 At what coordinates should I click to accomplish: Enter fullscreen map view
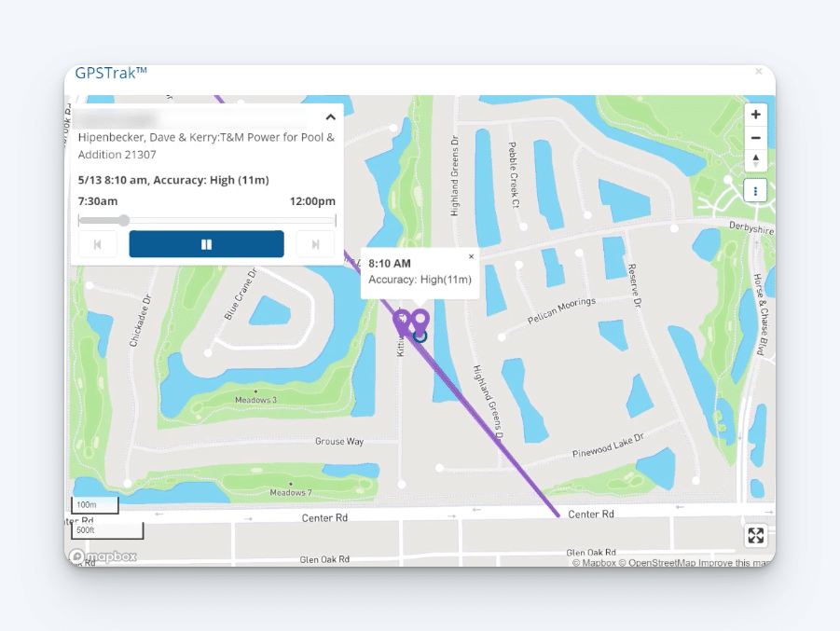(x=755, y=535)
